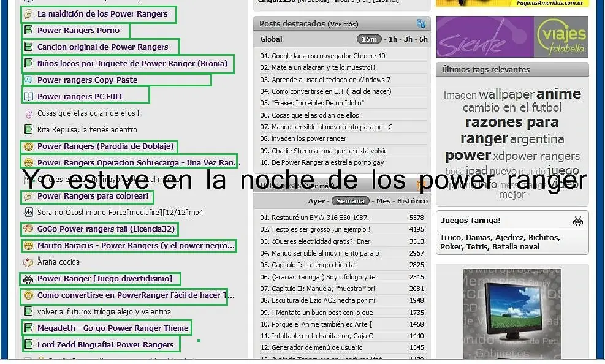This screenshot has height=364, width=605.
Task: Click the palette icon beside 'GoGo Power rangers fail'
Action: (x=28, y=229)
